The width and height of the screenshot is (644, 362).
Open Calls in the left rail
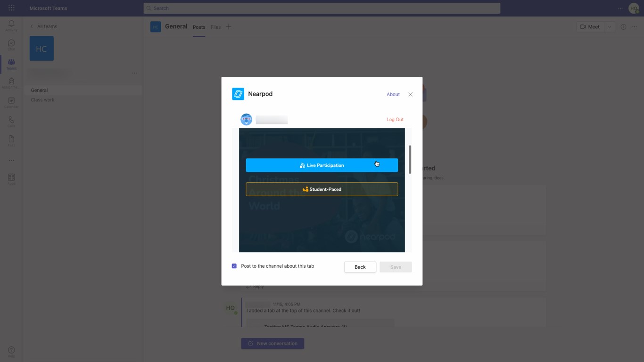pos(11,122)
